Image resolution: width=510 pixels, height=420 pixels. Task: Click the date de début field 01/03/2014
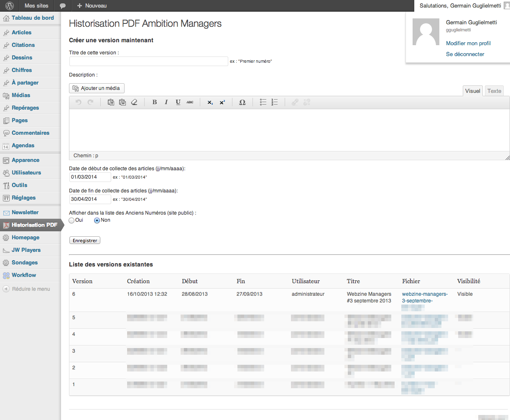coord(90,177)
